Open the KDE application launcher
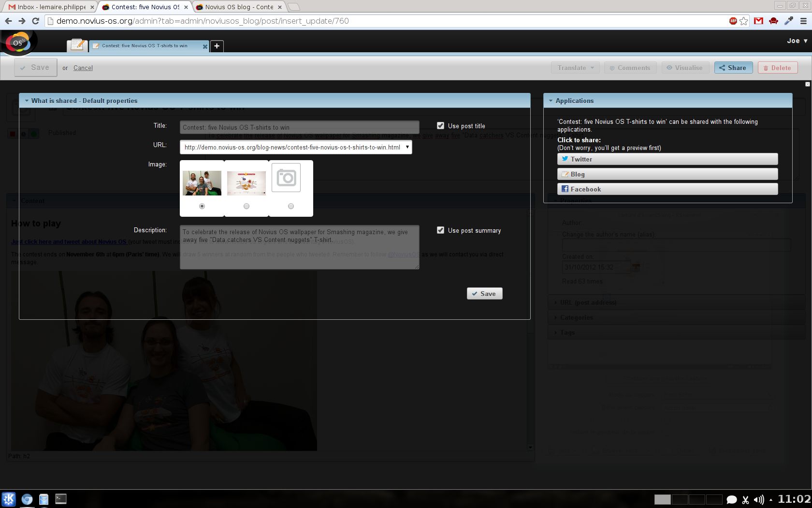The height and width of the screenshot is (508, 812). [x=9, y=499]
